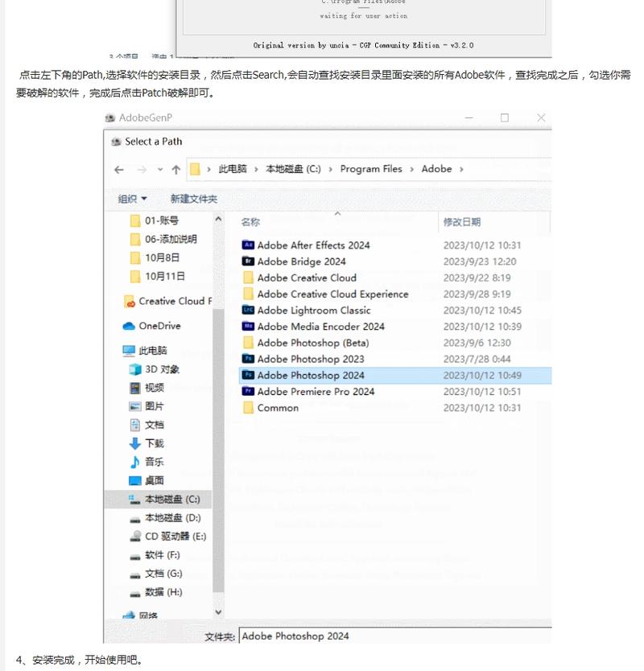Click the Common folder icon

tap(248, 408)
